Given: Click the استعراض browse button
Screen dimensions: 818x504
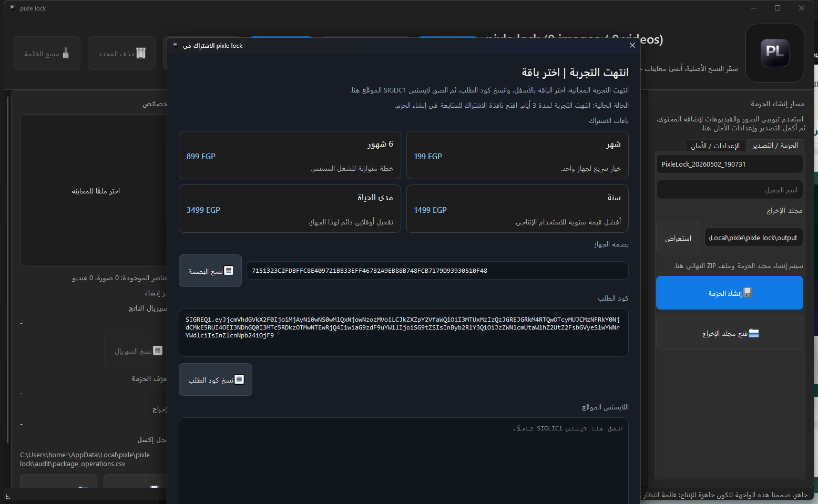Looking at the screenshot, I should pos(678,238).
